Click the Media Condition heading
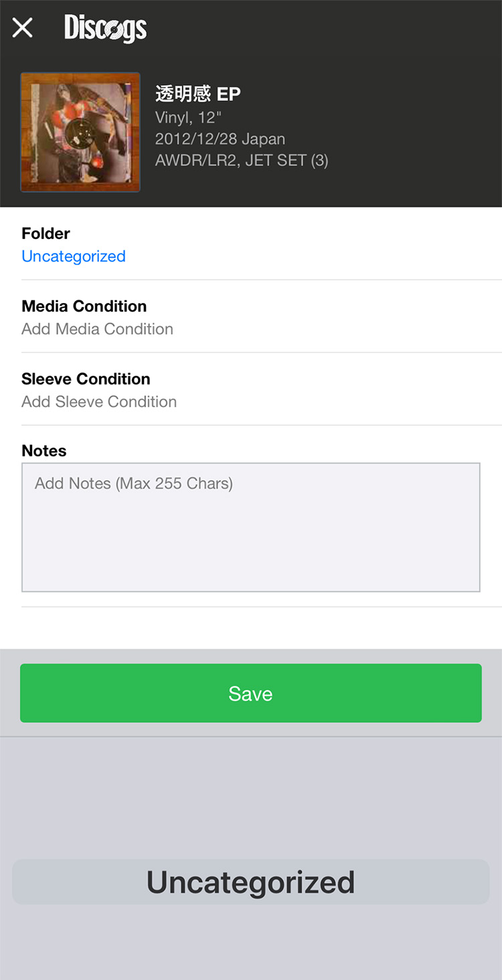 pyautogui.click(x=84, y=307)
